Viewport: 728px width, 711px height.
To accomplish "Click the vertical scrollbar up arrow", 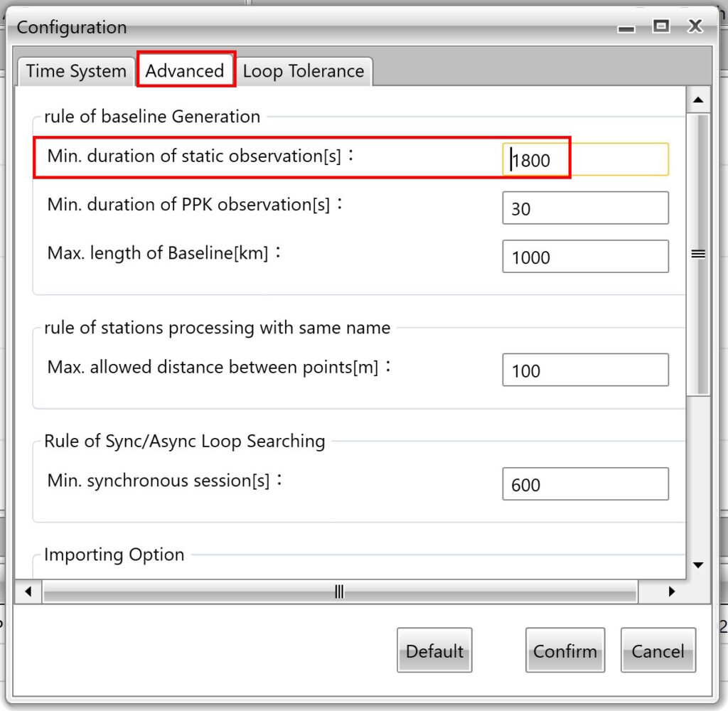I will click(697, 100).
